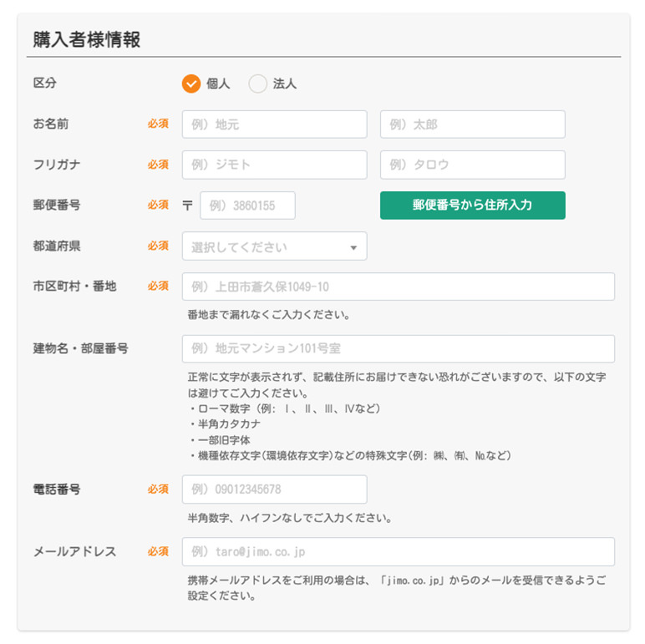645x644 pixels.
Task: Click the 携帯メールアドレス note under email
Action: tap(397, 588)
